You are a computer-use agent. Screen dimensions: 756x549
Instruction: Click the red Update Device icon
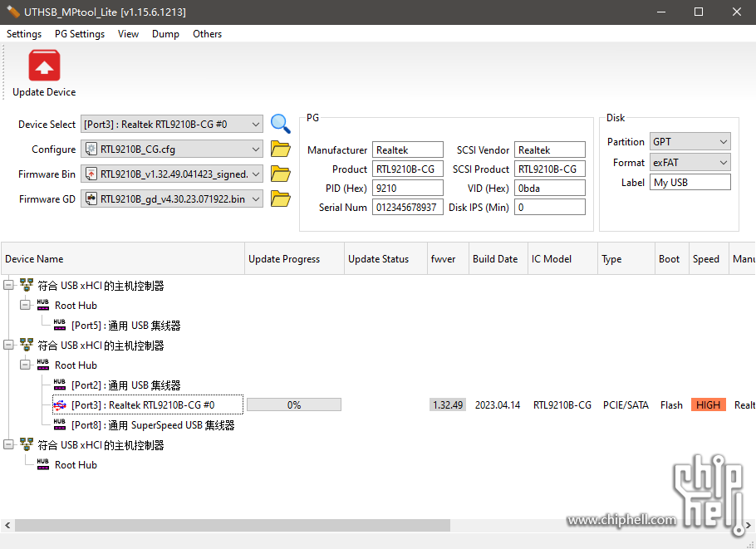[44, 65]
